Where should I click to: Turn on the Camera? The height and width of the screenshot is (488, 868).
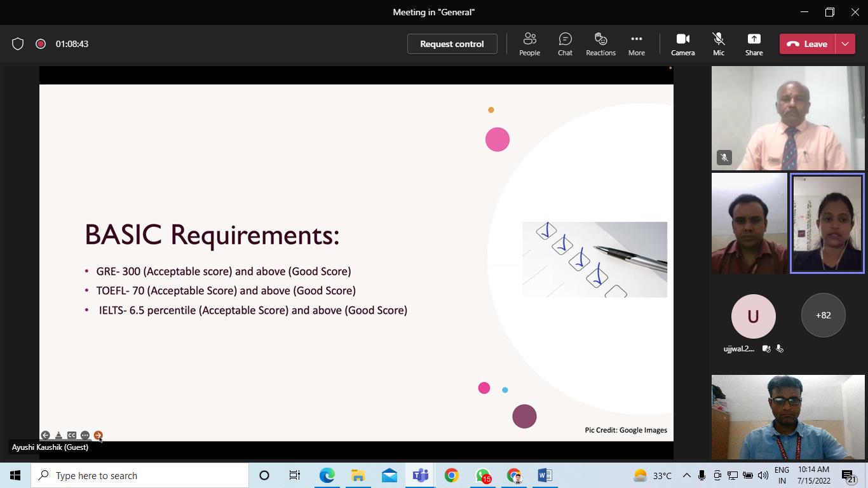click(682, 44)
